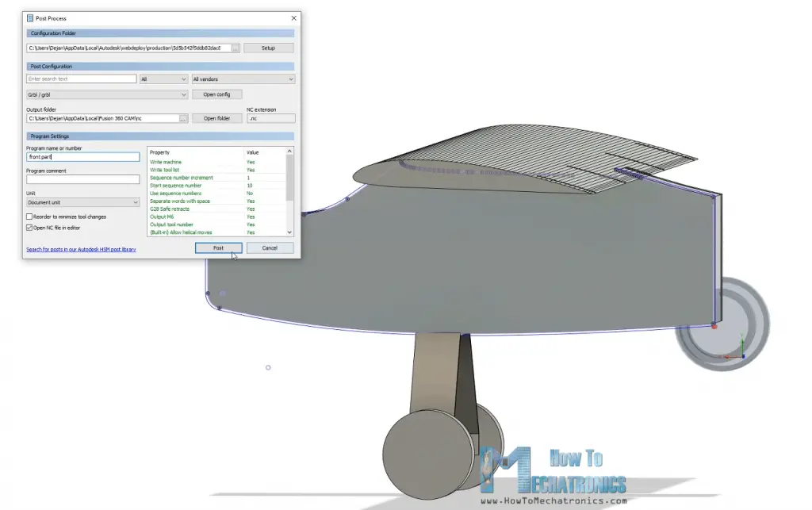Enable the Reorder to minimize tool changes checkbox
Screen dimensions: 812x510
pos(29,218)
